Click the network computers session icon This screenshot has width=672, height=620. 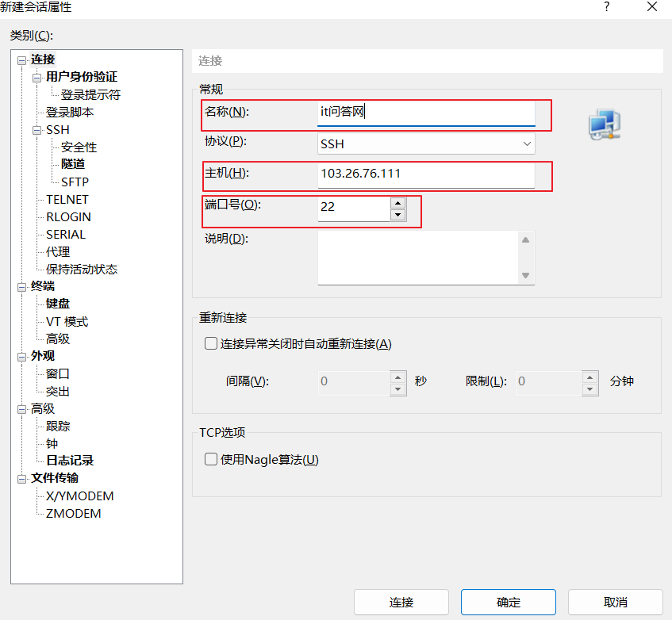point(604,124)
